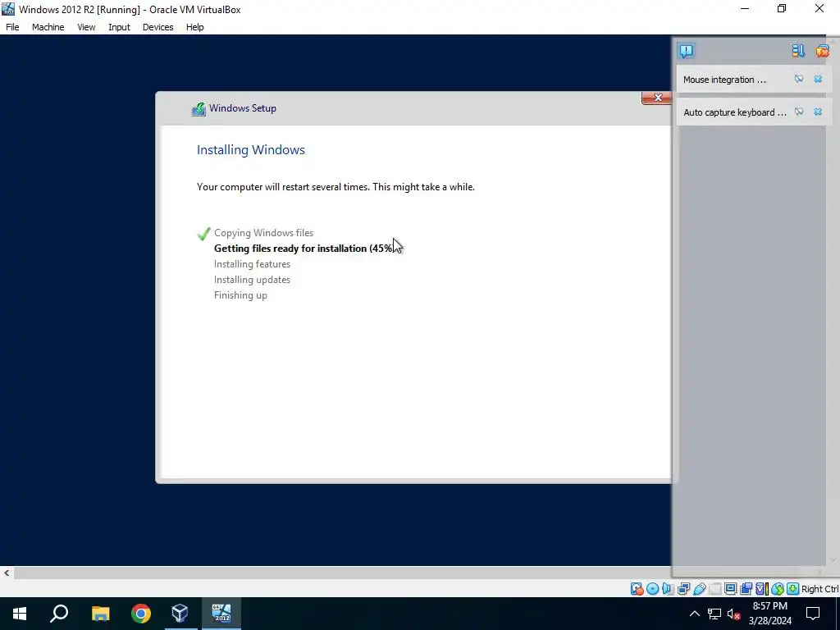
Task: Click the restart several times message text
Action: (x=336, y=187)
